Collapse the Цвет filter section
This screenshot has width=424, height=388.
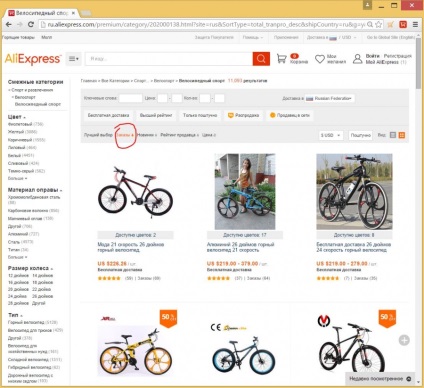coord(17,117)
